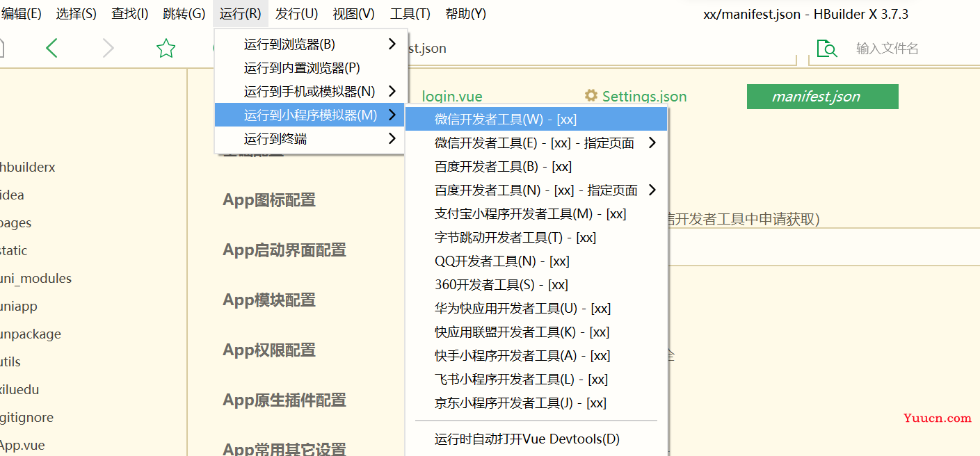Open the 帮助(Y) menu

click(x=466, y=14)
